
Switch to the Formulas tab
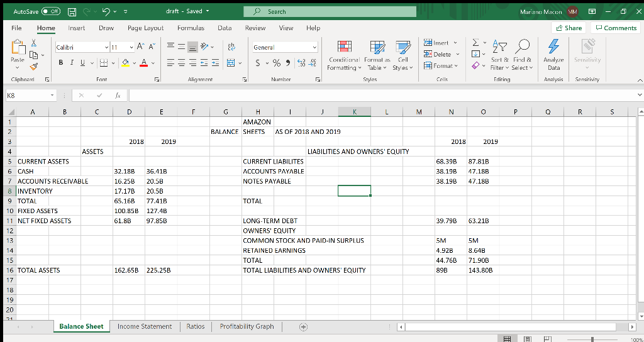191,28
